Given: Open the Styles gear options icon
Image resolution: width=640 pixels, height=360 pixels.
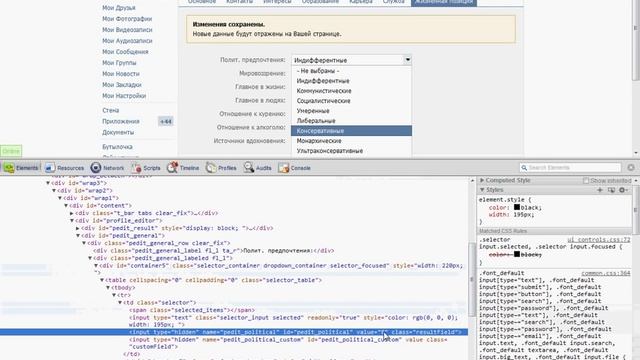Looking at the screenshot, I should (623, 190).
